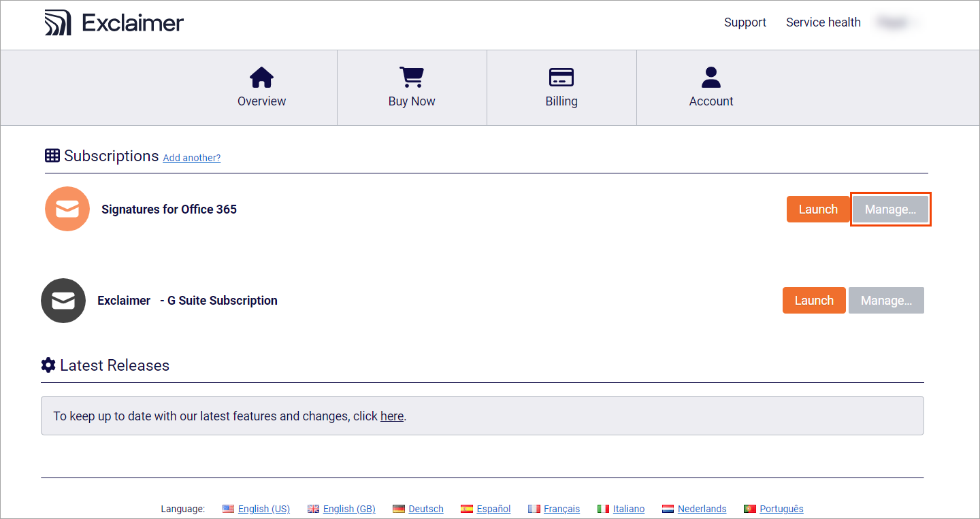Check Service health
This screenshot has height=519, width=980.
(x=823, y=22)
